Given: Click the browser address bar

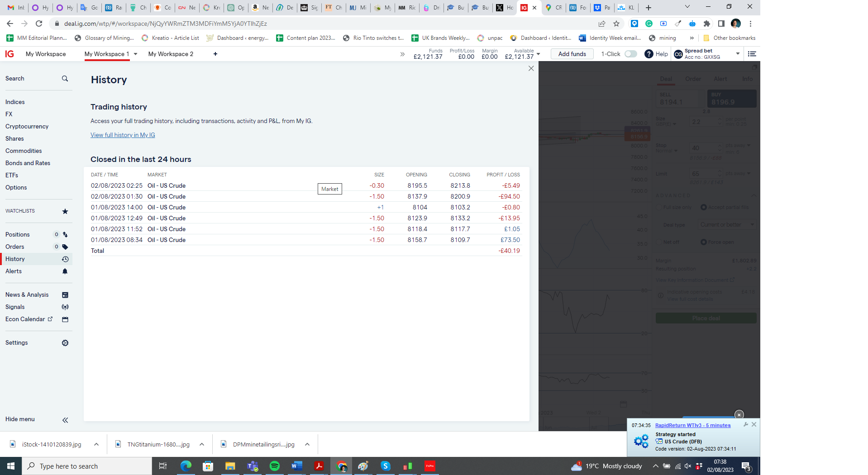Looking at the screenshot, I should 326,24.
